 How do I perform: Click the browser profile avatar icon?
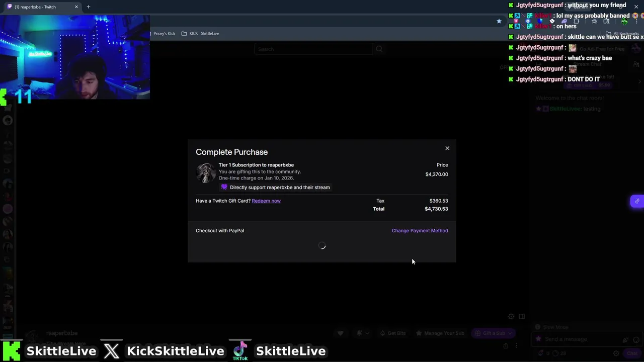pos(624,21)
